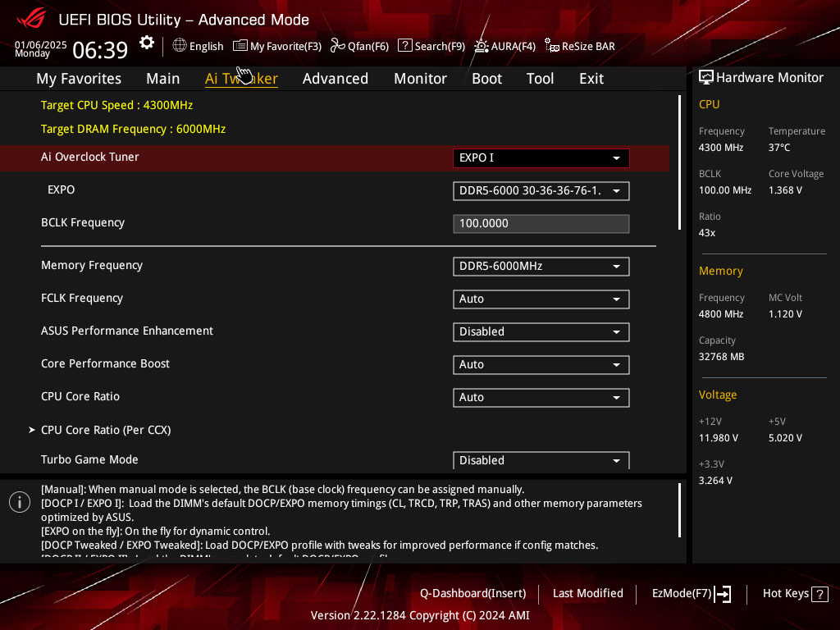Open the Turbo Game Mode dropdown
The width and height of the screenshot is (840, 630).
coord(541,460)
